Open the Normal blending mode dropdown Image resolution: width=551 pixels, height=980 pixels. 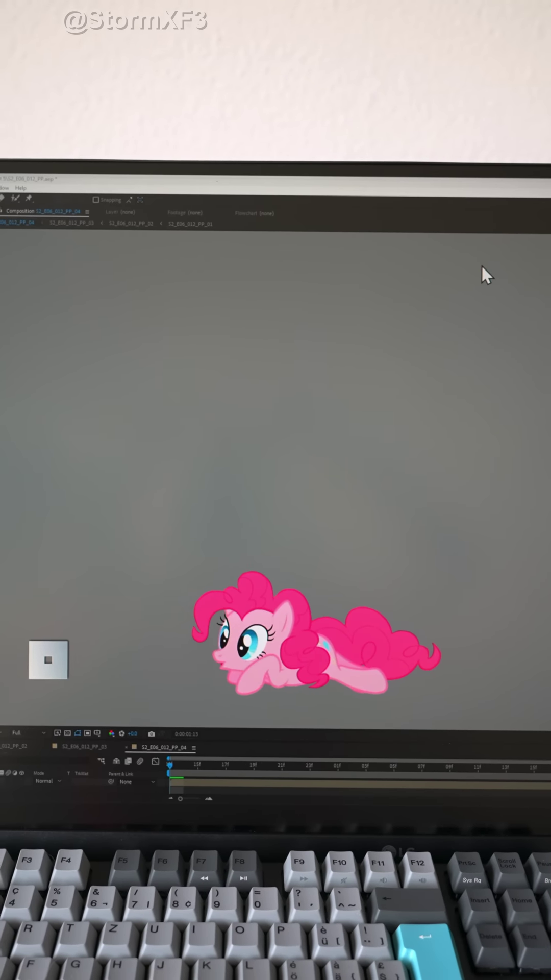[48, 781]
